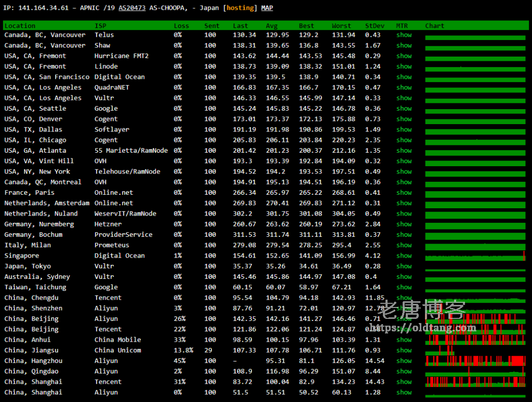Show MTR for Germany, Nuremberg Hetzner row
Screen dimensions: 532x402
(x=404, y=224)
